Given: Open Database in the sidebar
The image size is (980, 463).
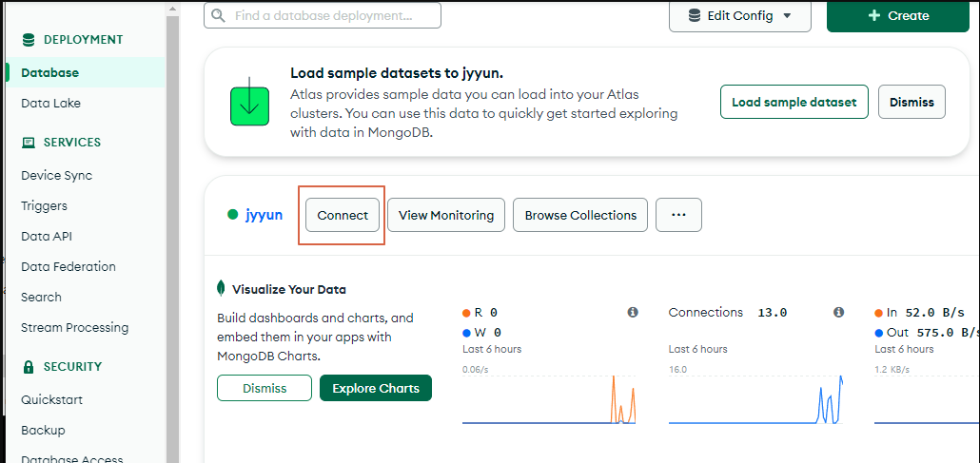Looking at the screenshot, I should (x=50, y=72).
